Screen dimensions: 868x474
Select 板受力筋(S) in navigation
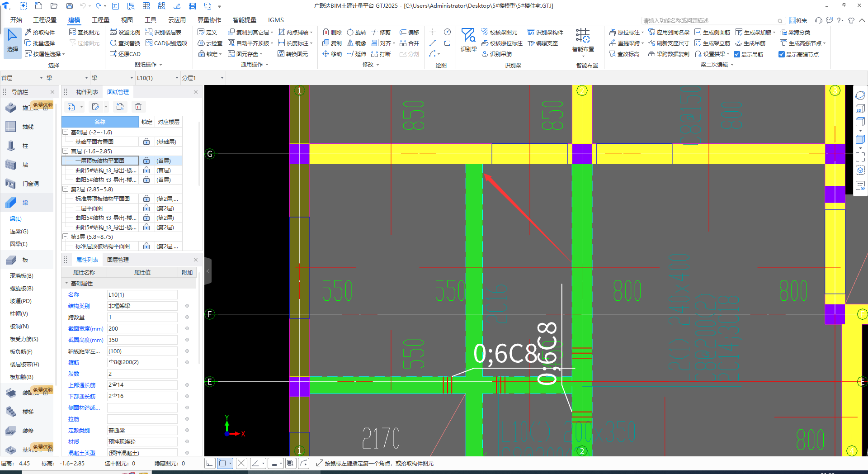tap(24, 339)
